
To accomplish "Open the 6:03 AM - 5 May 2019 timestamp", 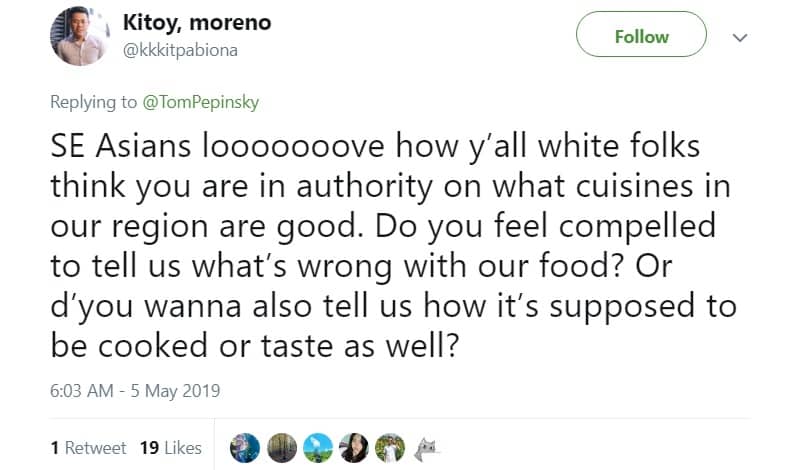I will click(x=135, y=391).
